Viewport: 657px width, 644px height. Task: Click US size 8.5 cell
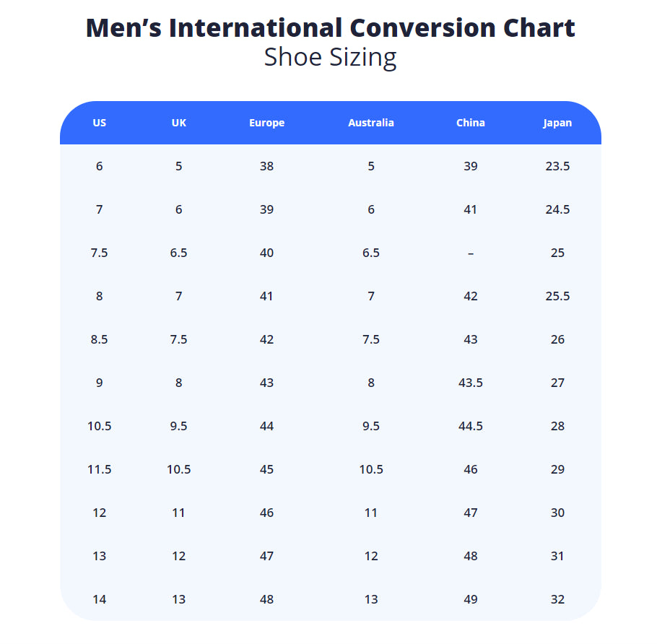(x=100, y=339)
